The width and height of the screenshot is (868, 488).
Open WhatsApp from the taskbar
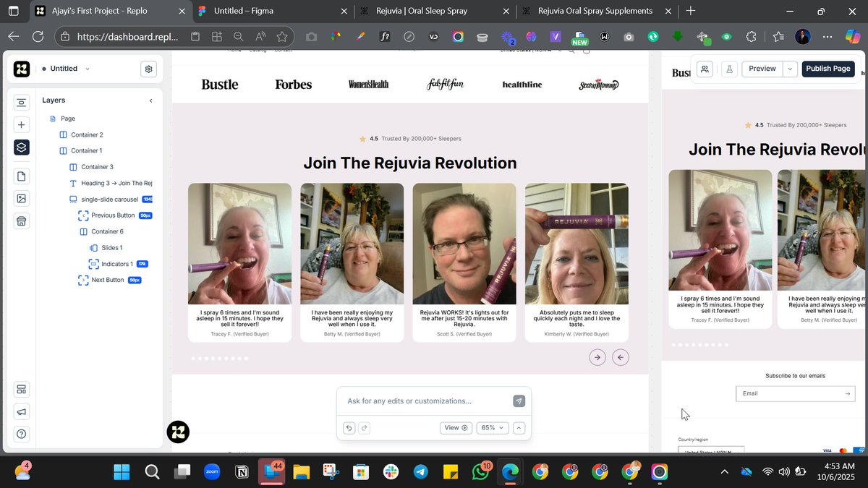click(480, 472)
